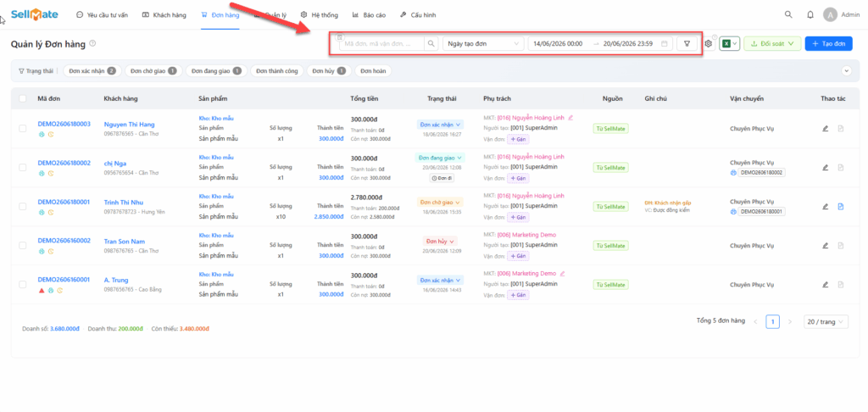
Task: Click red warning triangle under DEMO2606160001
Action: (42, 290)
